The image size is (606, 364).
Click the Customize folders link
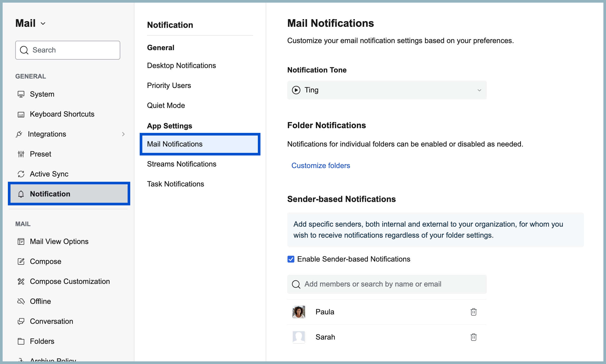point(320,165)
